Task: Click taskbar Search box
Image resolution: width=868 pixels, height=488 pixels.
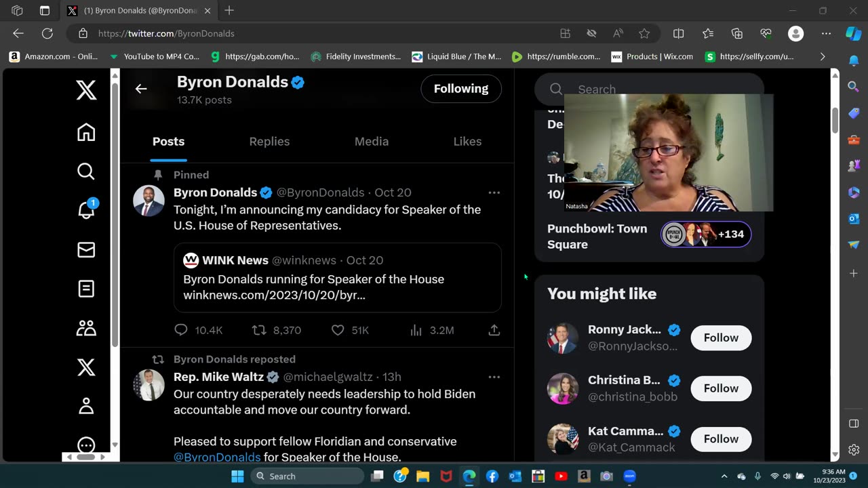Action: pos(307,476)
